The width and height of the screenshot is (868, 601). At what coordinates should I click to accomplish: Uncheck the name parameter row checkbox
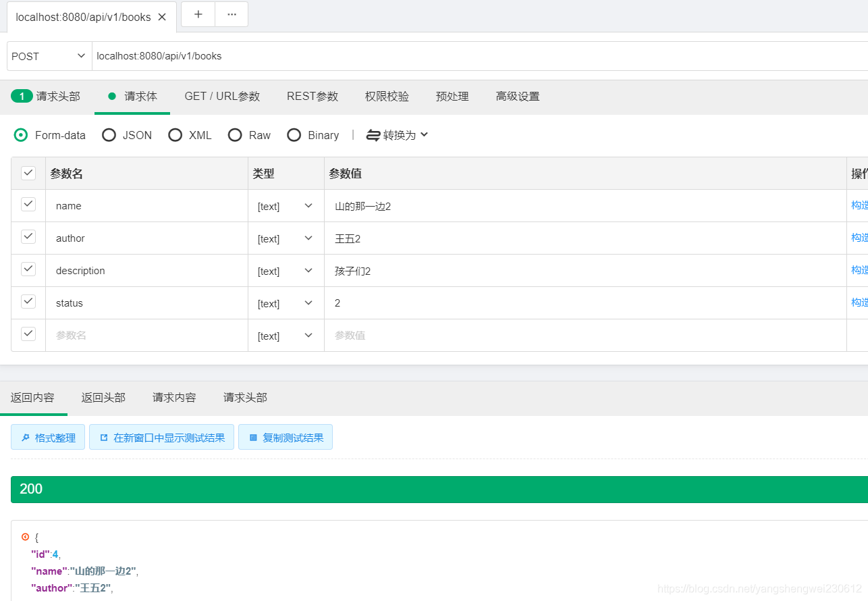point(28,204)
